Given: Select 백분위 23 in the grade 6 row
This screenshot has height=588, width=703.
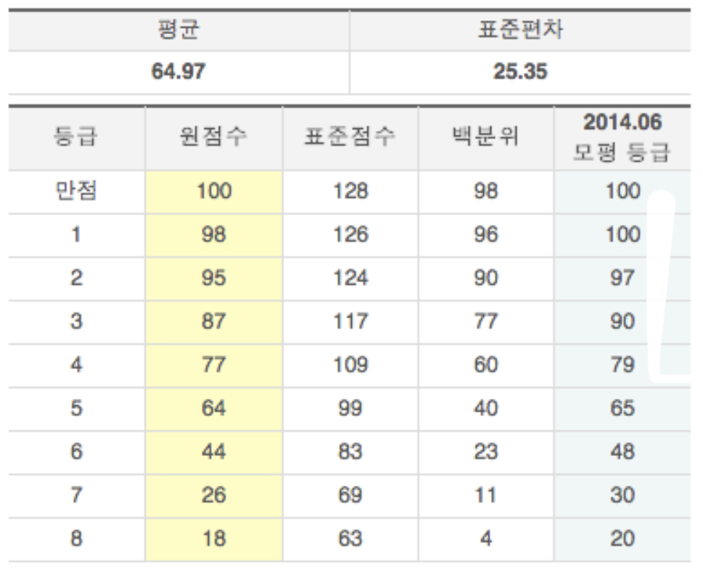Looking at the screenshot, I should click(486, 452).
